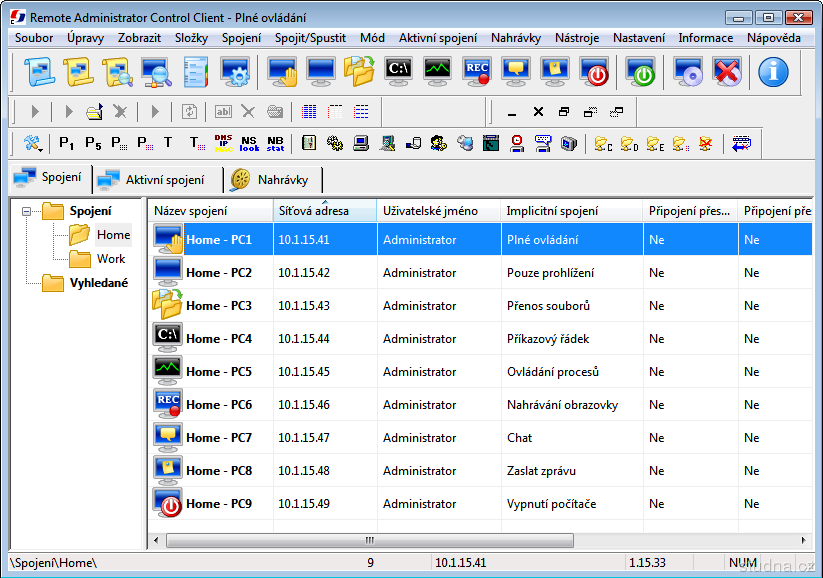Click the horizontal scrollbar thumb in list

(x=369, y=540)
